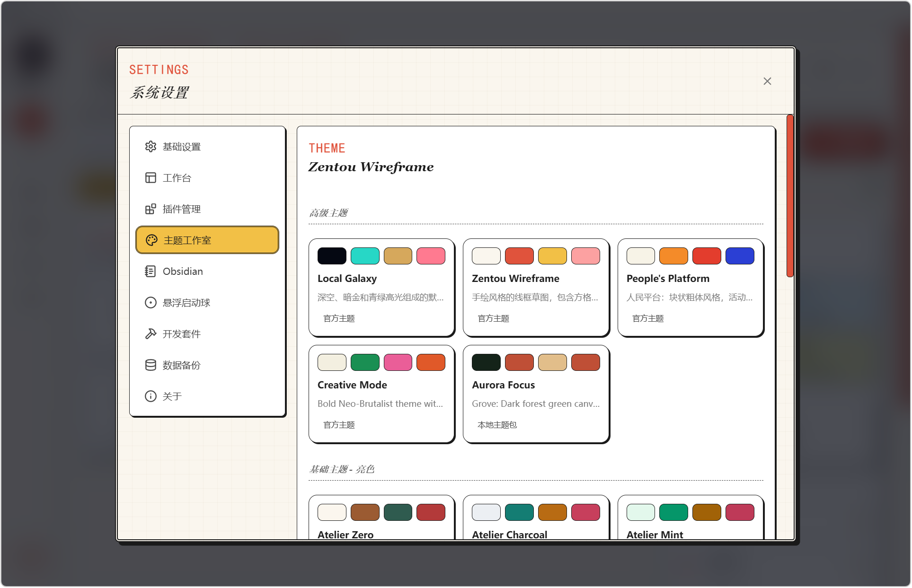Image resolution: width=912 pixels, height=588 pixels.
Task: Open 插件管理 in the sidebar
Action: coord(207,209)
